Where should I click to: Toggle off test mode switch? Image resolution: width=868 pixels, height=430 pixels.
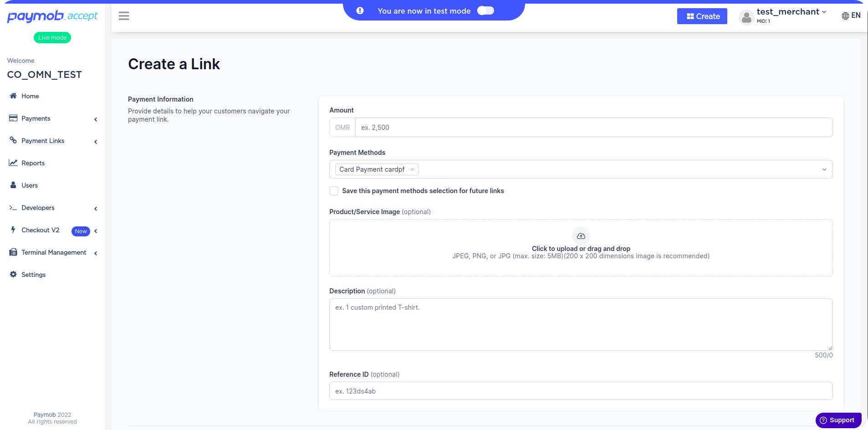coord(485,10)
